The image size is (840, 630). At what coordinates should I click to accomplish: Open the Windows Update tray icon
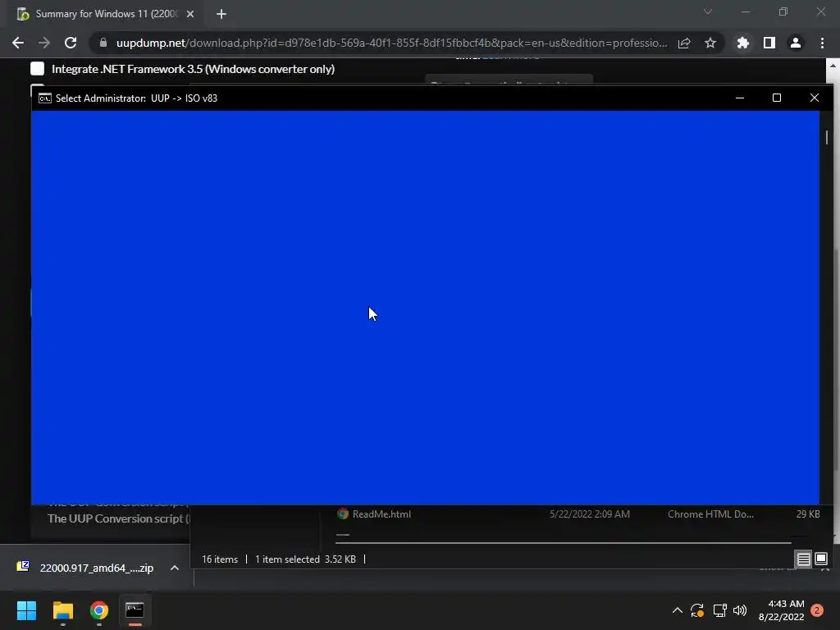[697, 610]
